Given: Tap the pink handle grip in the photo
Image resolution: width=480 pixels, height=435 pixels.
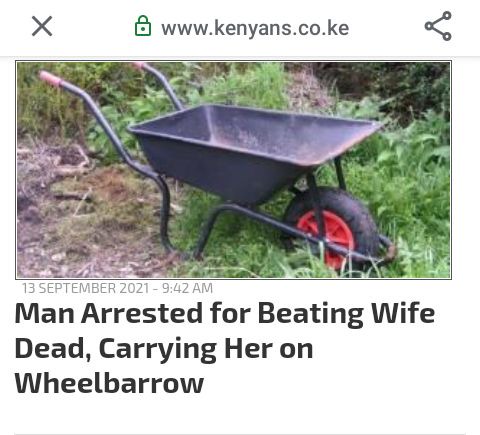Looking at the screenshot, I should coord(50,78).
